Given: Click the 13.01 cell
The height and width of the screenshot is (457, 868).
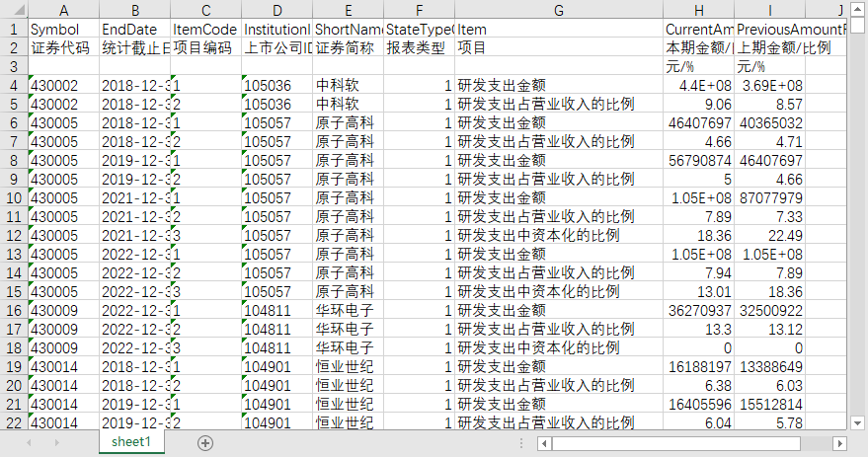Looking at the screenshot, I should (699, 291).
